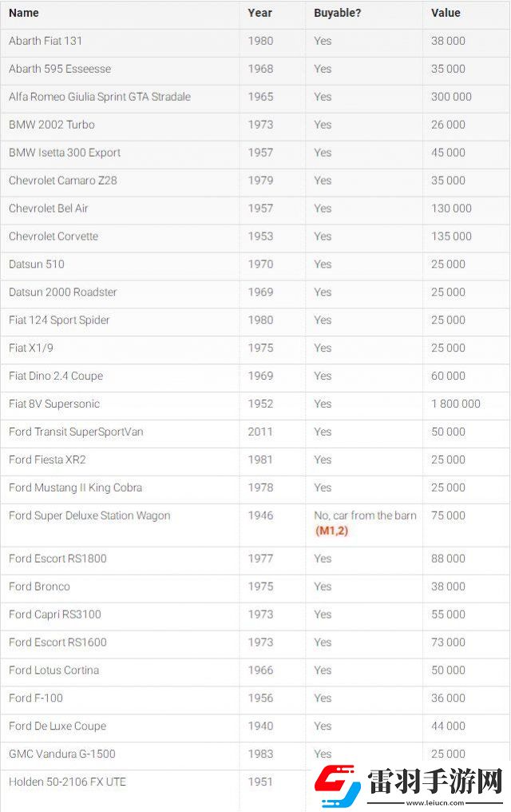Viewport: 511px width, 812px height.
Task: Open the M1,2 barn reference link
Action: [x=332, y=531]
